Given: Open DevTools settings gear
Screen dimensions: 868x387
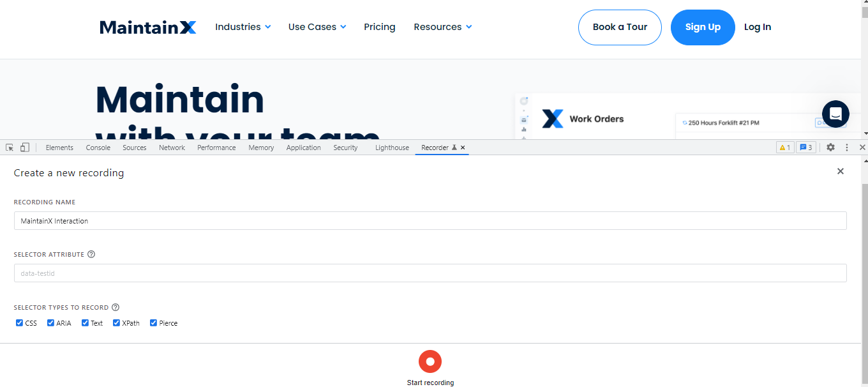Looking at the screenshot, I should 830,148.
